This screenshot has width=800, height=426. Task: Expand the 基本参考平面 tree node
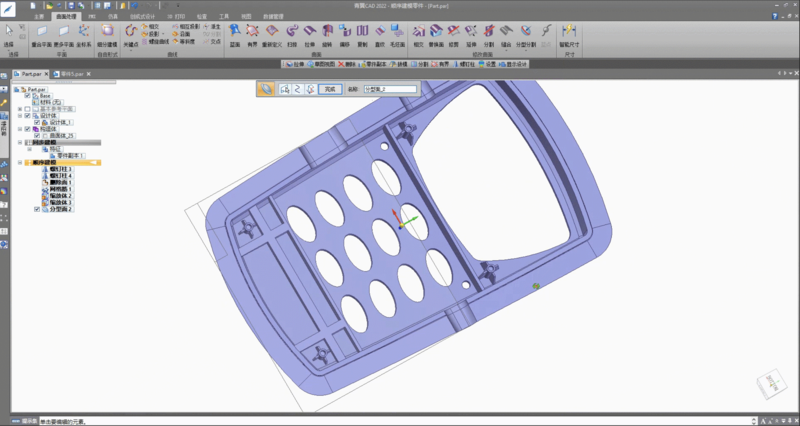[x=20, y=109]
